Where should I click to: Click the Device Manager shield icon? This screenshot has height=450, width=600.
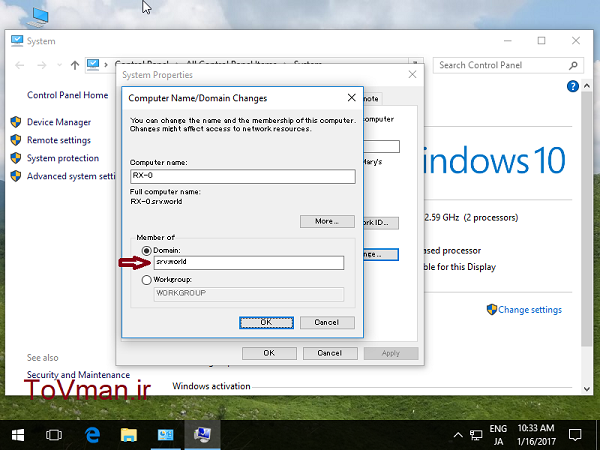click(x=16, y=122)
